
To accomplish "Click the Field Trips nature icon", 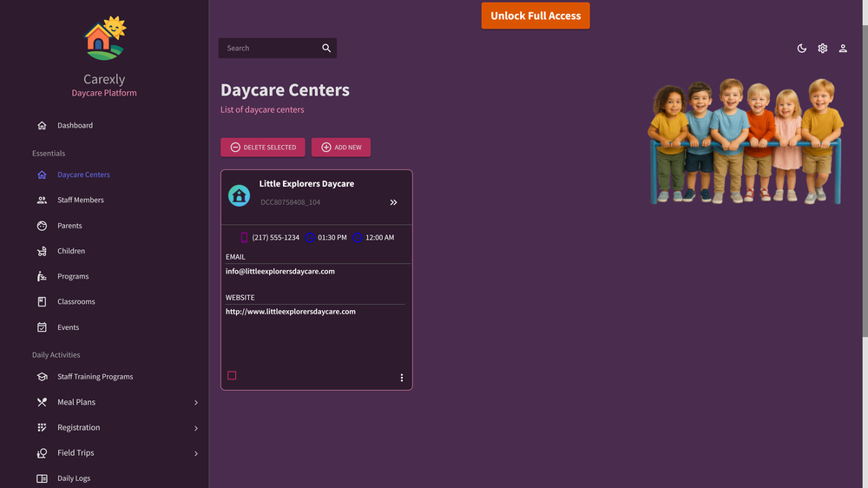I will [42, 453].
